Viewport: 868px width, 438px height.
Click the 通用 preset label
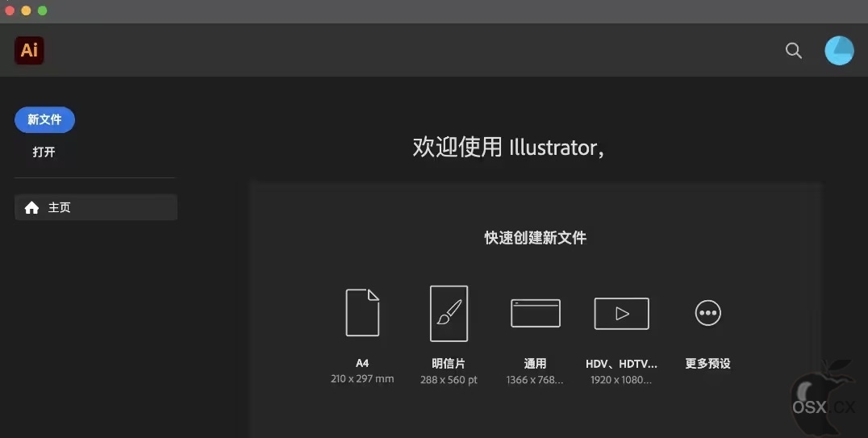535,364
